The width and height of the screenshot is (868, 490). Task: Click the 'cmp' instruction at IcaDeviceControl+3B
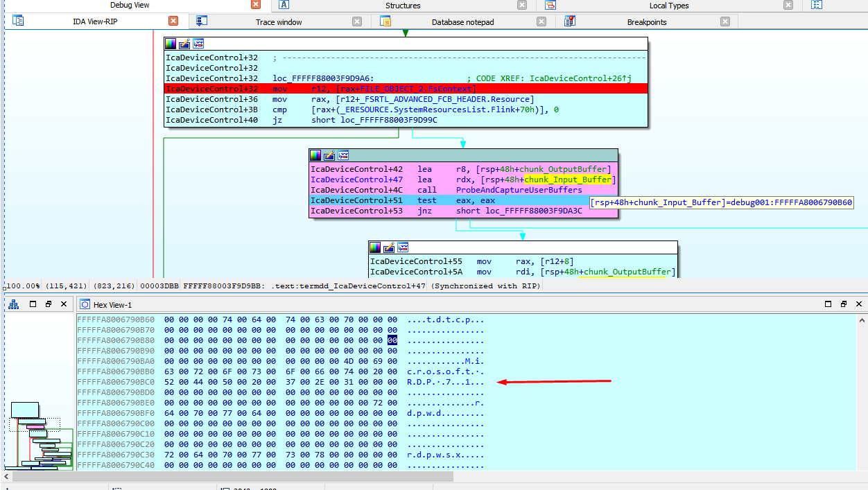pos(406,110)
